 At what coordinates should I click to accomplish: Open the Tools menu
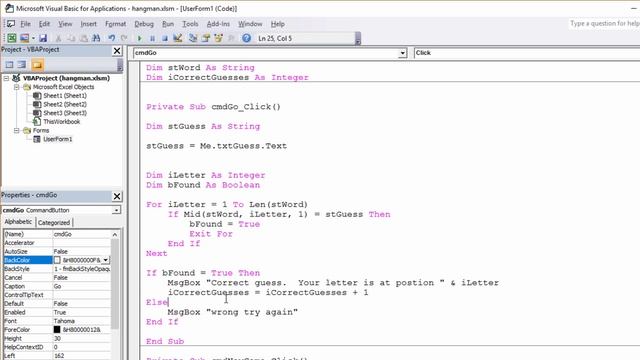click(190, 24)
